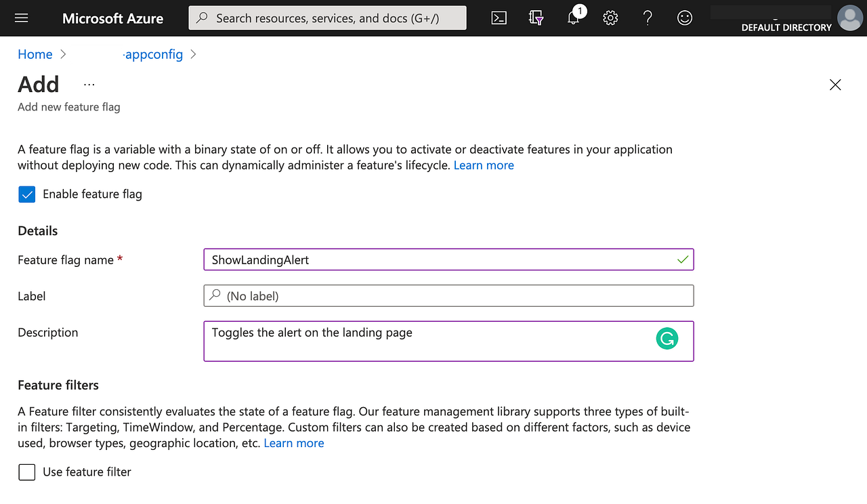Click Learn more under Feature filters

[293, 442]
